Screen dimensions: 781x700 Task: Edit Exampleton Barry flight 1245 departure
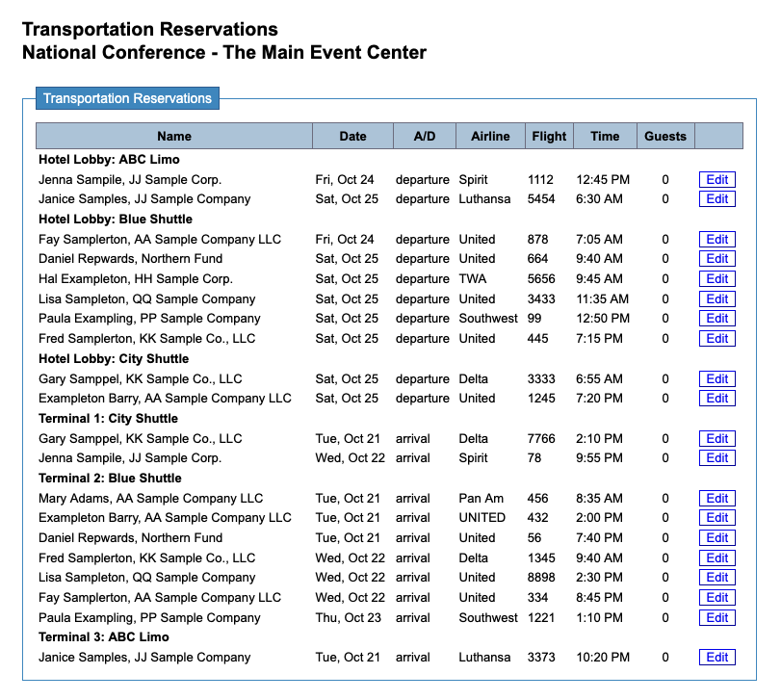(716, 399)
